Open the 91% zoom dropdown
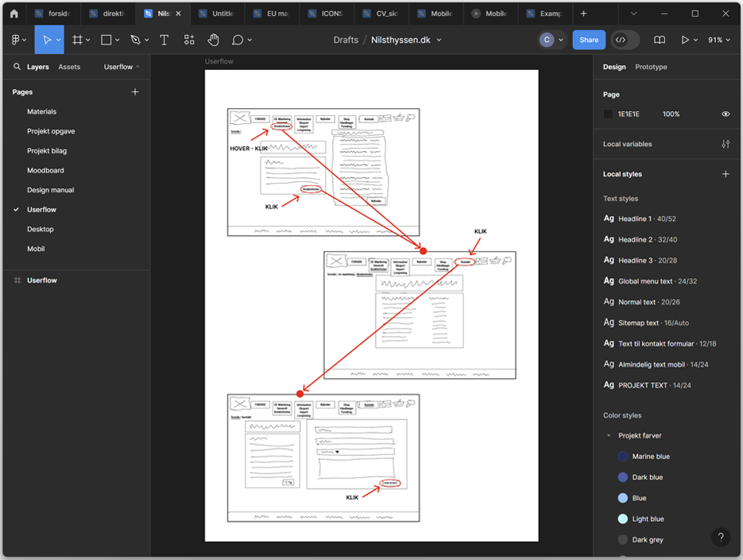 [718, 40]
